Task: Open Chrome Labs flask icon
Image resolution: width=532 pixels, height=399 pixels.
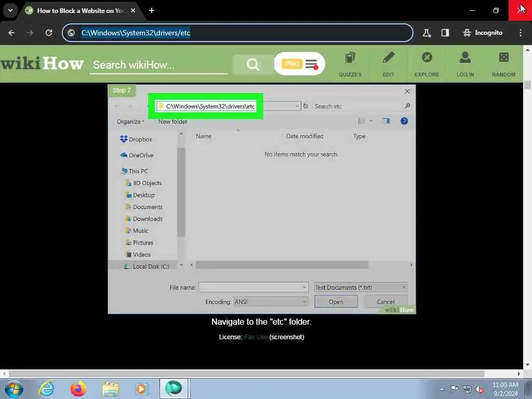Action: (427, 33)
